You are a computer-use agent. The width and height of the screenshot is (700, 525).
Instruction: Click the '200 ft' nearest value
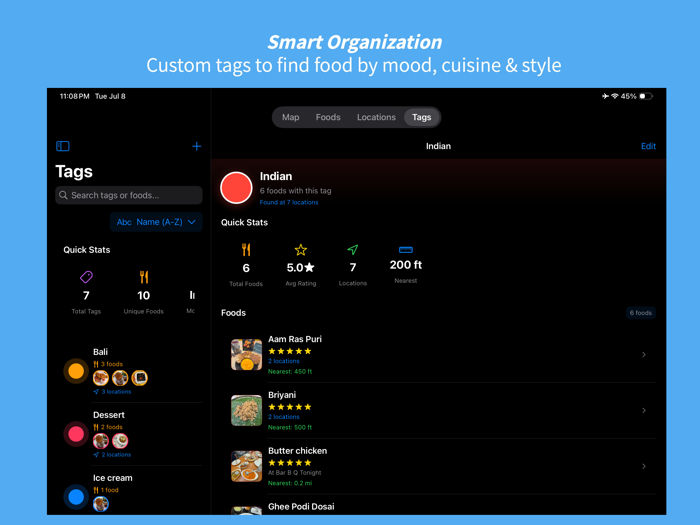click(405, 265)
